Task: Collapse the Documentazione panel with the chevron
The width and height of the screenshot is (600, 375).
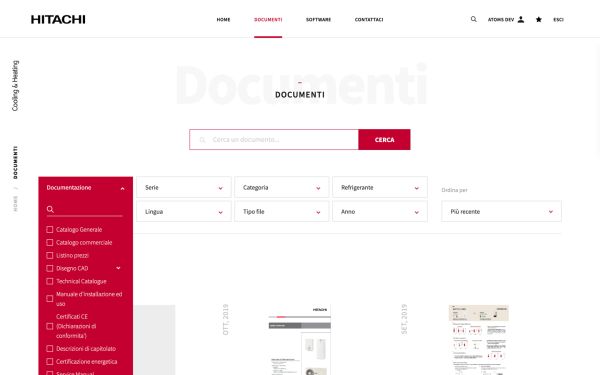Action: click(122, 188)
